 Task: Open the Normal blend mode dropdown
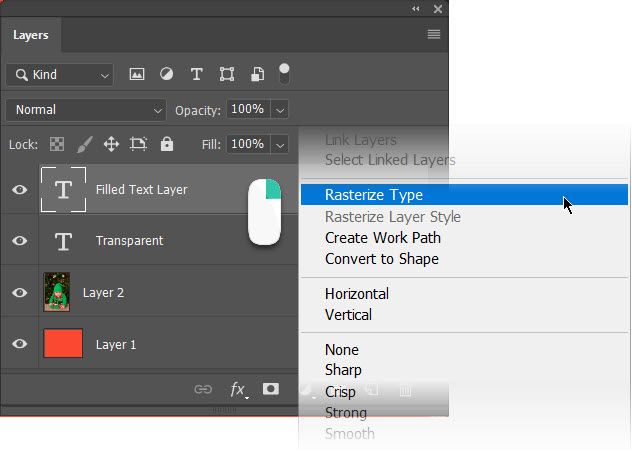[x=86, y=110]
